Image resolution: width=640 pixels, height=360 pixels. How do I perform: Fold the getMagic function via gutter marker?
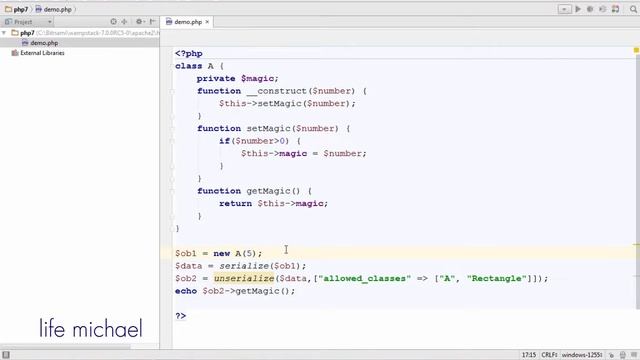click(172, 191)
